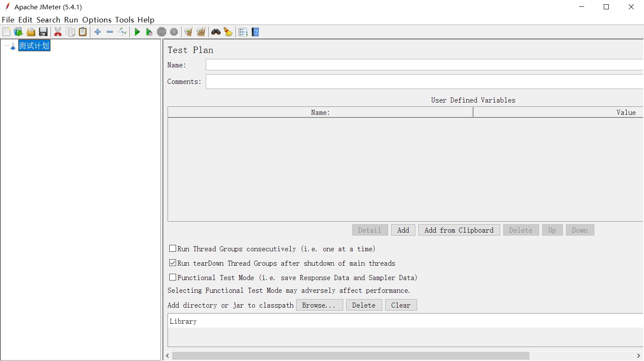Click the Clear All double-broom icon
This screenshot has height=361, width=644.
click(x=201, y=32)
